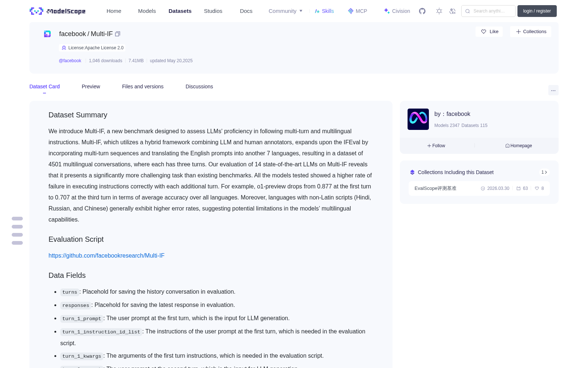The height and width of the screenshot is (368, 588).
Task: Switch to Files and versions tab
Action: 143,86
